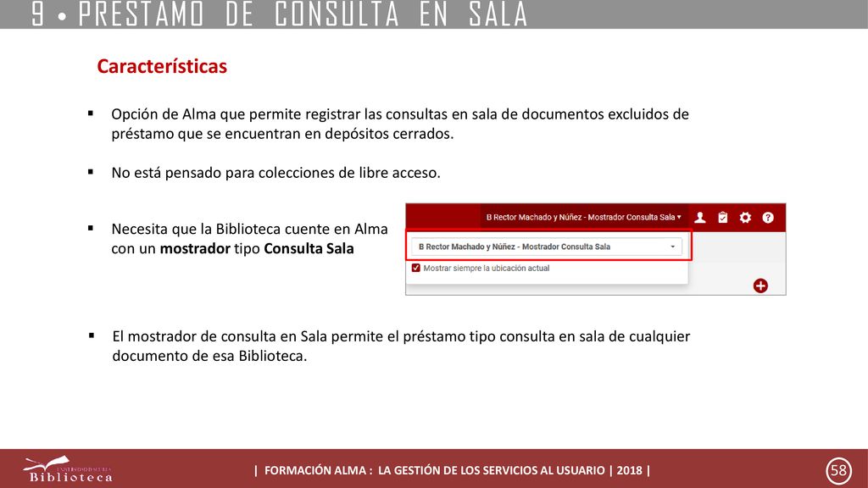Screen dimensions: 868x488
Task: Click the label 'Mostrar siempre la ubicación actual'
Action: coord(487,269)
